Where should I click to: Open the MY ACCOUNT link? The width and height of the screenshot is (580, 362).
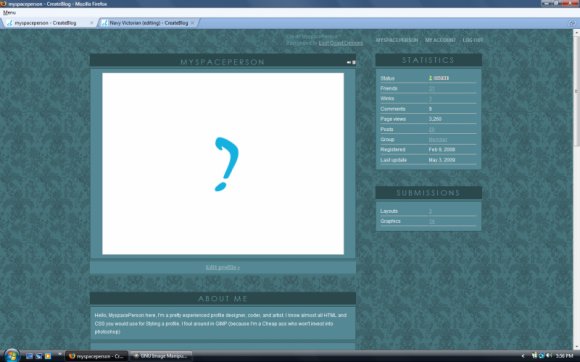440,40
